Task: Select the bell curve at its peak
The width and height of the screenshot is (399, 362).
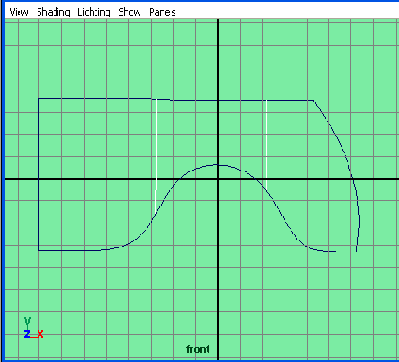Action: (x=217, y=165)
